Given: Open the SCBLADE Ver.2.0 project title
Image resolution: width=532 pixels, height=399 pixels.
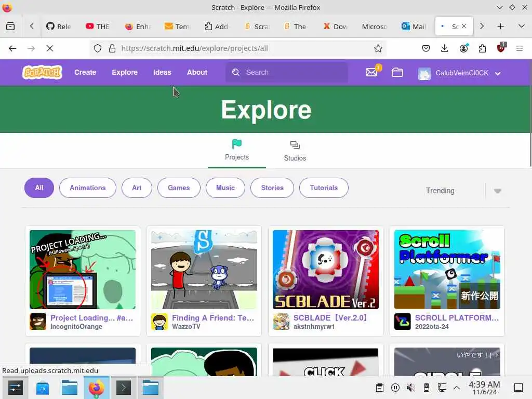Looking at the screenshot, I should point(330,318).
